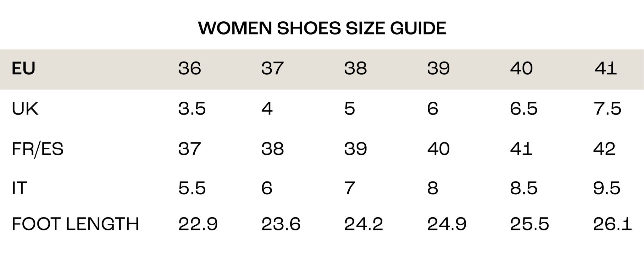
Task: Click IT size 7
Action: click(350, 188)
